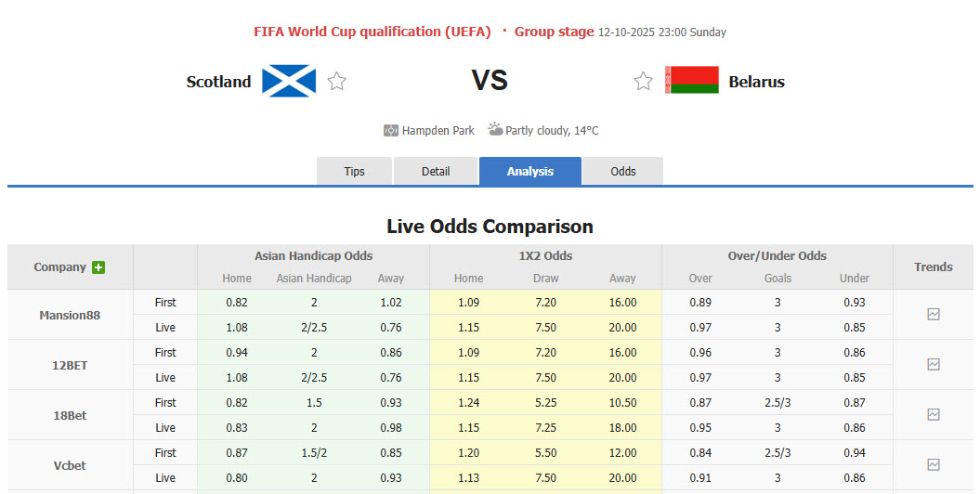This screenshot has height=494, width=980.
Task: Click the Scotland flag icon
Action: coord(289,81)
